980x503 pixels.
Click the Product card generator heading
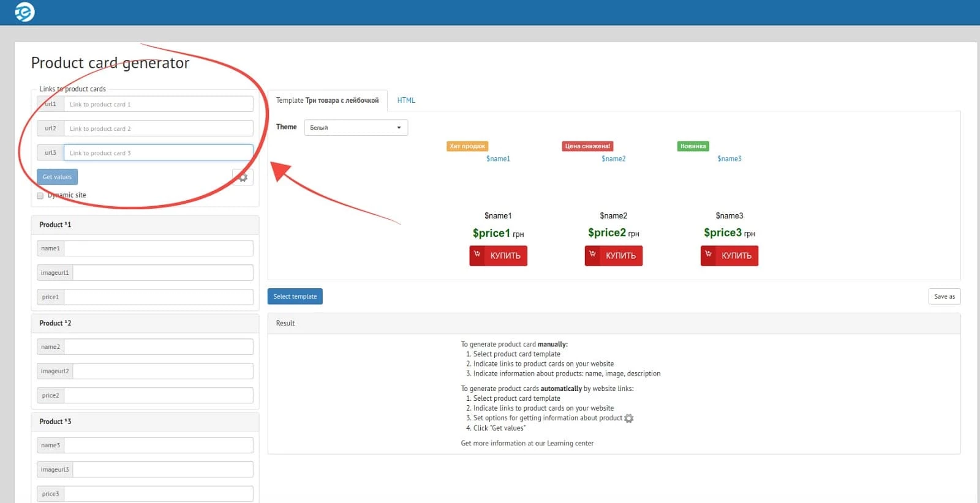tap(110, 63)
